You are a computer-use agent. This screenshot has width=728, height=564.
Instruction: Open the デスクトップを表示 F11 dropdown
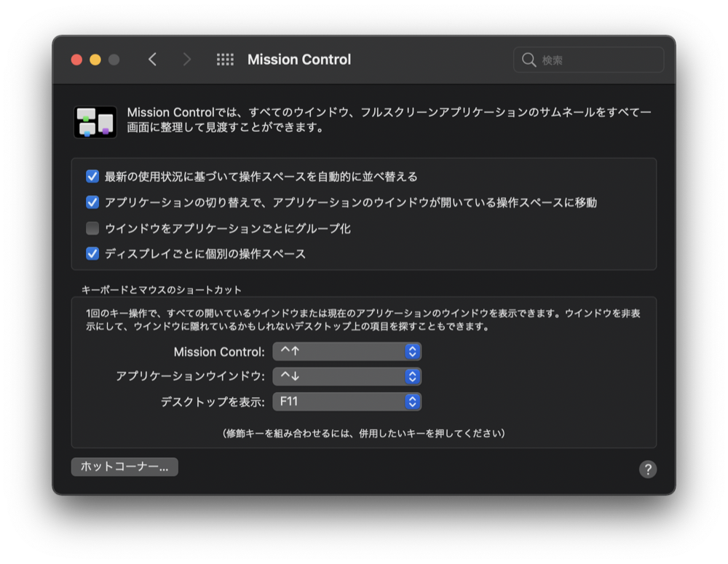click(347, 402)
